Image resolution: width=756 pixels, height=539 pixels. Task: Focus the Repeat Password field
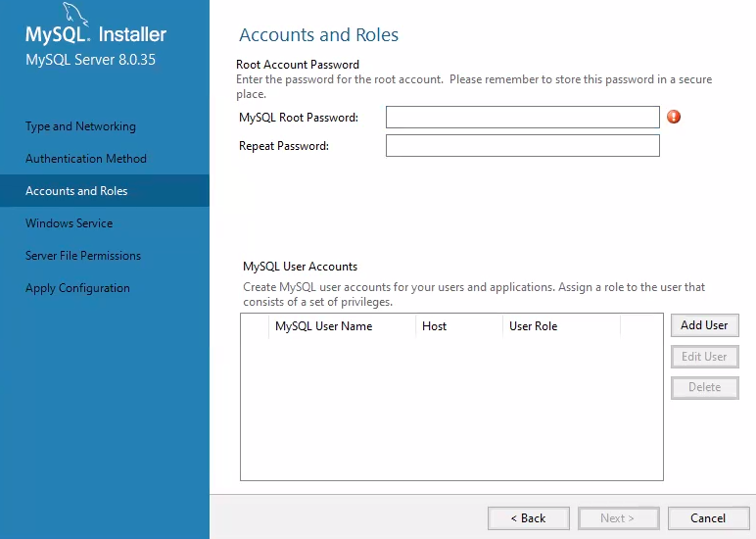pos(523,146)
